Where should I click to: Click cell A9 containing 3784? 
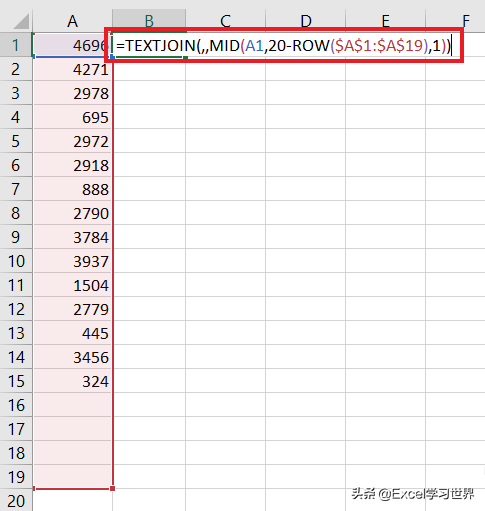pos(72,237)
